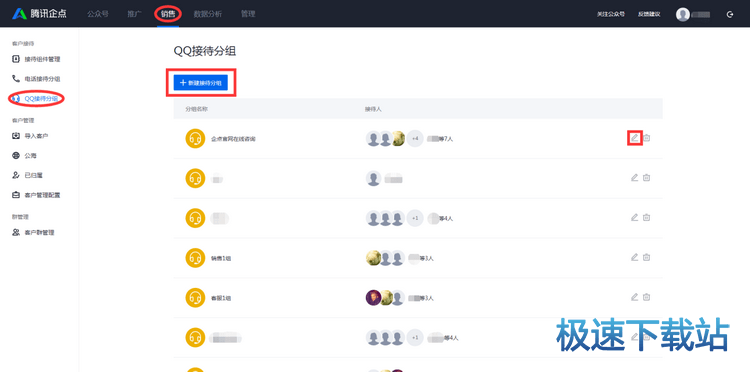Click headset icon of 销售1组
This screenshot has width=750, height=372.
click(x=195, y=258)
